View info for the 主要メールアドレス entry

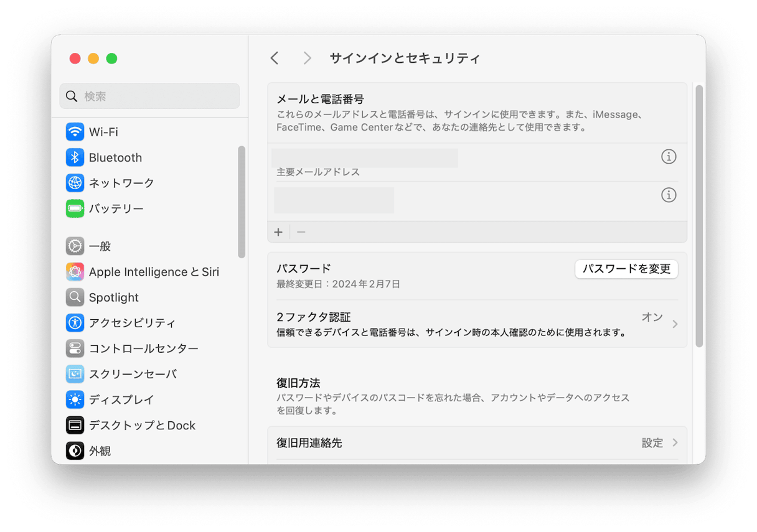pos(669,157)
